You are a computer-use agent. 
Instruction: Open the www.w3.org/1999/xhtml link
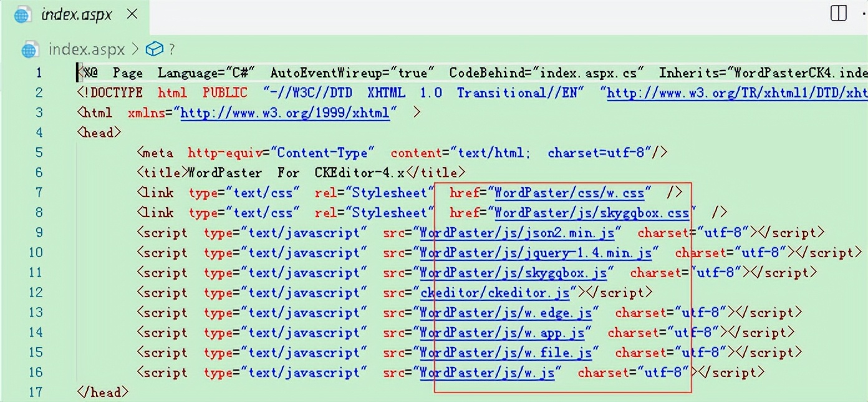(285, 113)
